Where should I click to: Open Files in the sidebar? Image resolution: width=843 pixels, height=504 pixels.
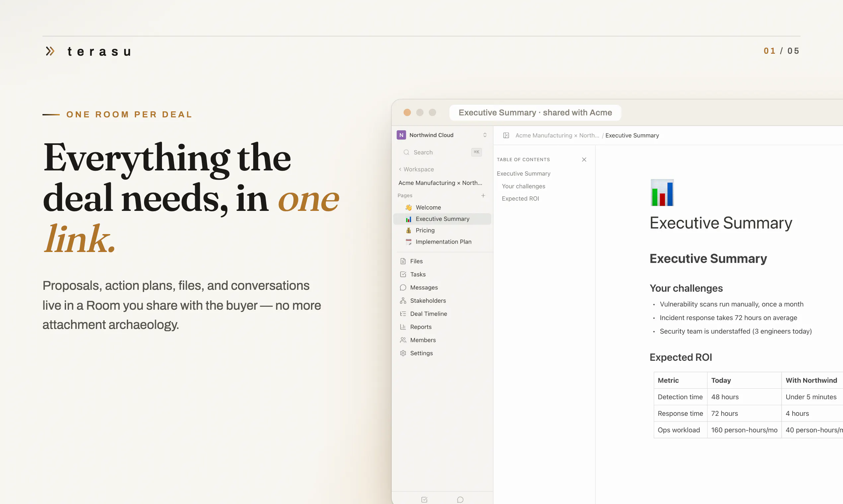click(442, 261)
